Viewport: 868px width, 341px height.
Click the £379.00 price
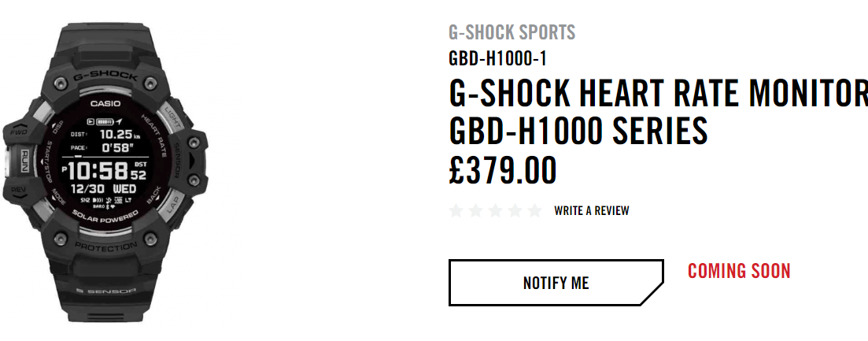(503, 170)
